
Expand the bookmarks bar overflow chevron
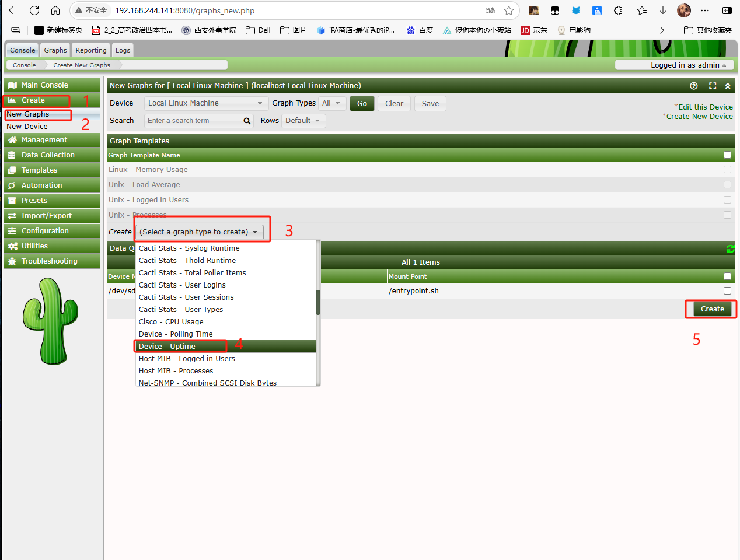[662, 30]
